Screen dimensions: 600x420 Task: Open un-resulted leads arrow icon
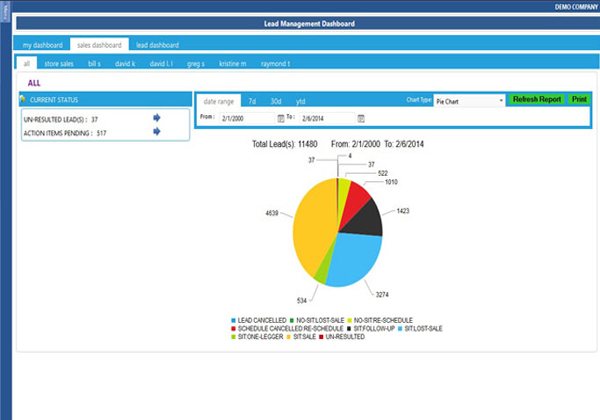coord(157,118)
